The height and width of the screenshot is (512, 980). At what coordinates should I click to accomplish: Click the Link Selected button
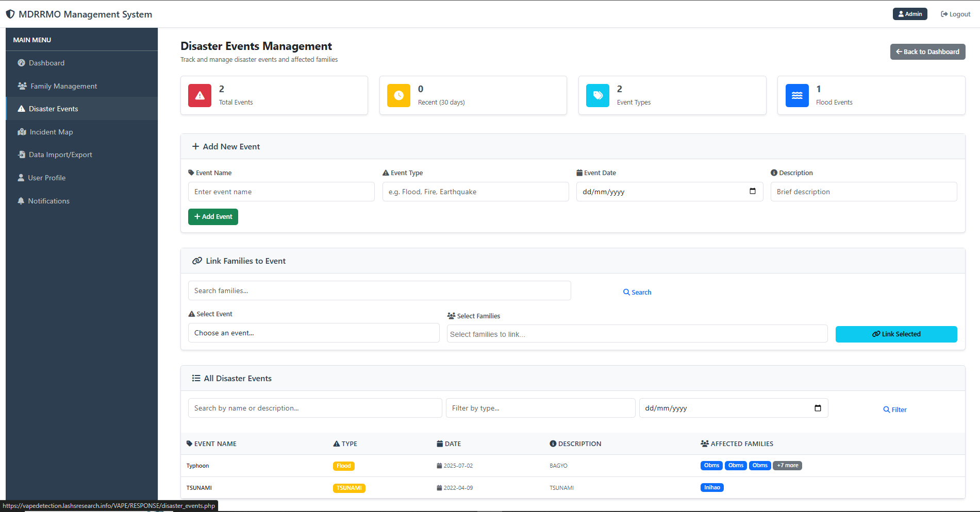point(895,334)
